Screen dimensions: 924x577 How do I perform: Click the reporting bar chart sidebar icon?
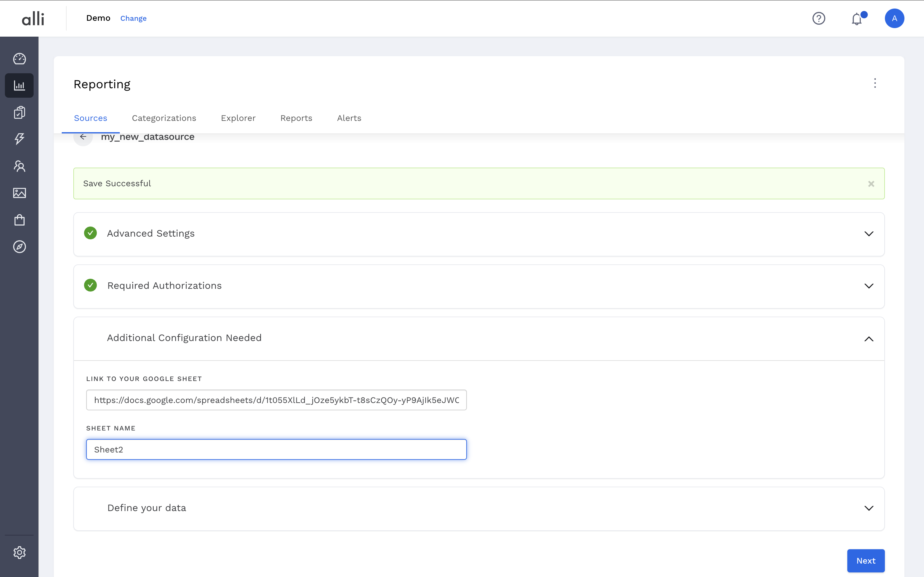tap(20, 85)
